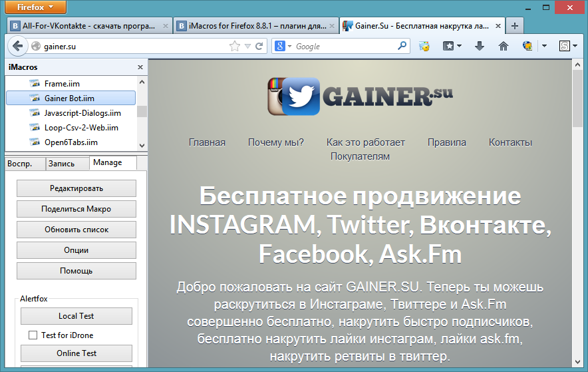Select the Javascript-Dialogs.iim macro name

click(x=82, y=113)
